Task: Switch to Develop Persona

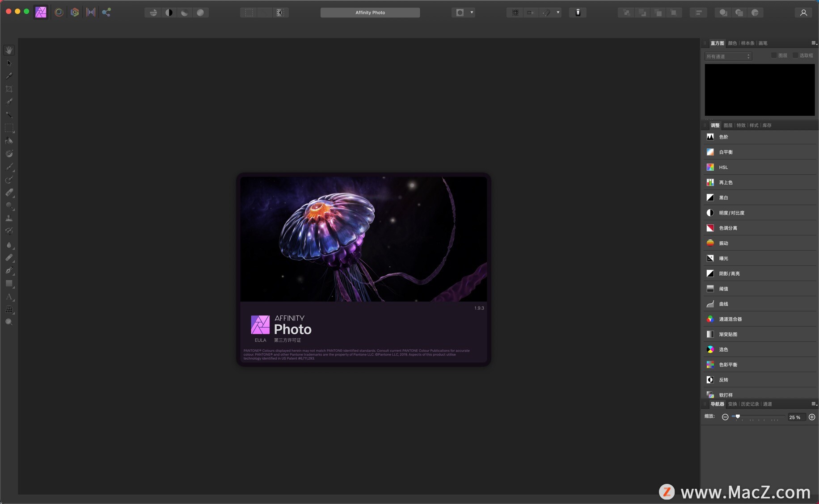Action: click(x=75, y=12)
